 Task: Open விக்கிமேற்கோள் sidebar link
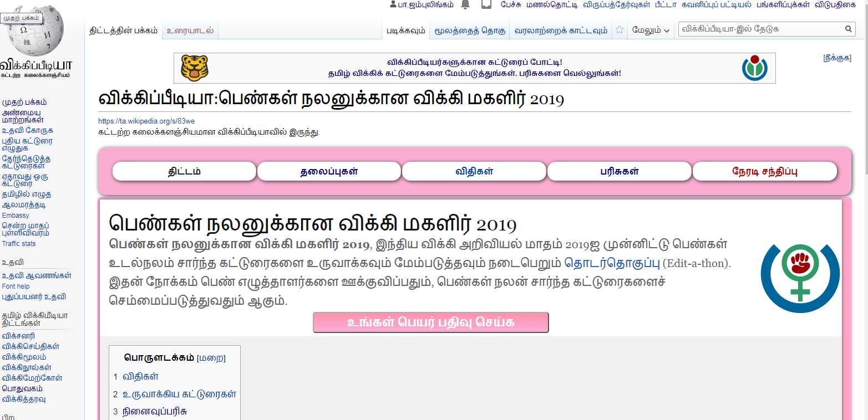32,378
